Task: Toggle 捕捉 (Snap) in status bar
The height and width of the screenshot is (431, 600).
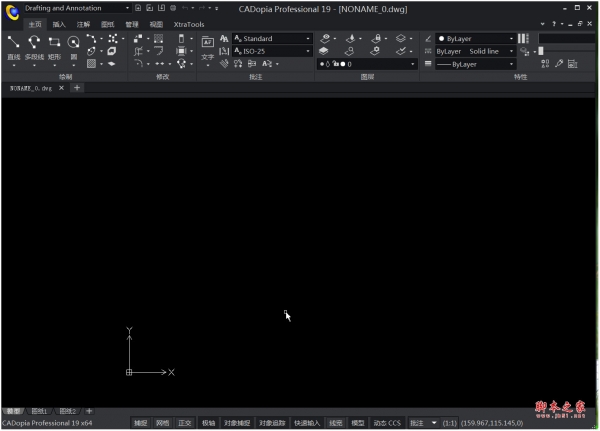Action: [x=140, y=423]
